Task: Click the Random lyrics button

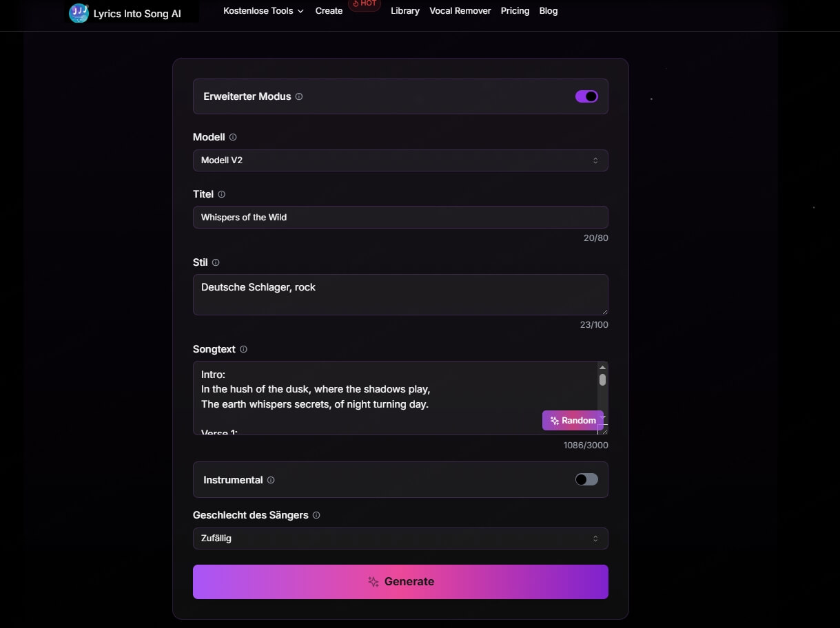Action: click(x=573, y=421)
